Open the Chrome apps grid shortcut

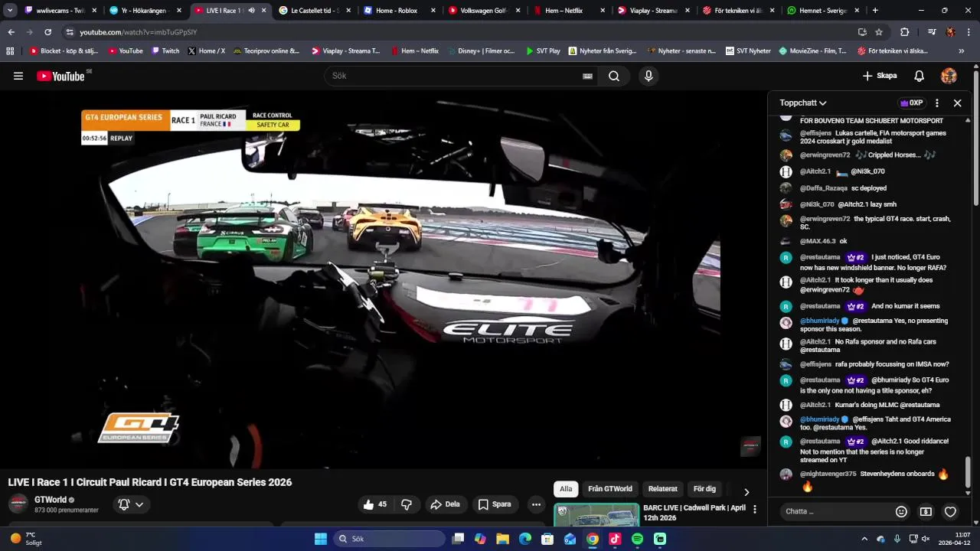coord(10,51)
